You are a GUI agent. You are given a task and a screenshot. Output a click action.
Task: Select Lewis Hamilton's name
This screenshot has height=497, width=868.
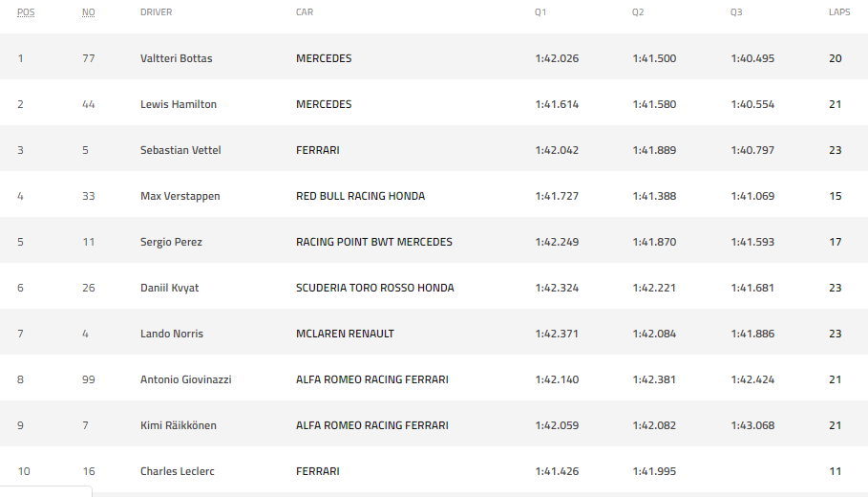[x=179, y=104]
